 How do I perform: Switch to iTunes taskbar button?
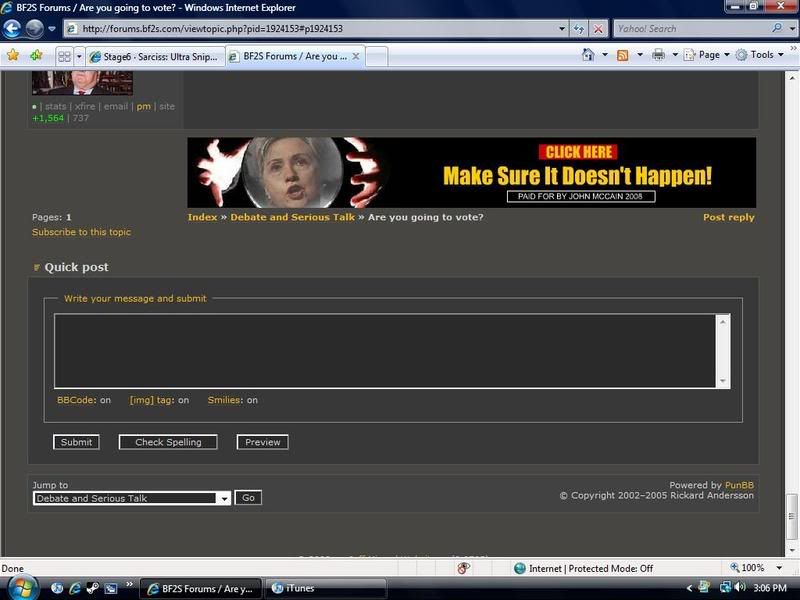coord(326,588)
